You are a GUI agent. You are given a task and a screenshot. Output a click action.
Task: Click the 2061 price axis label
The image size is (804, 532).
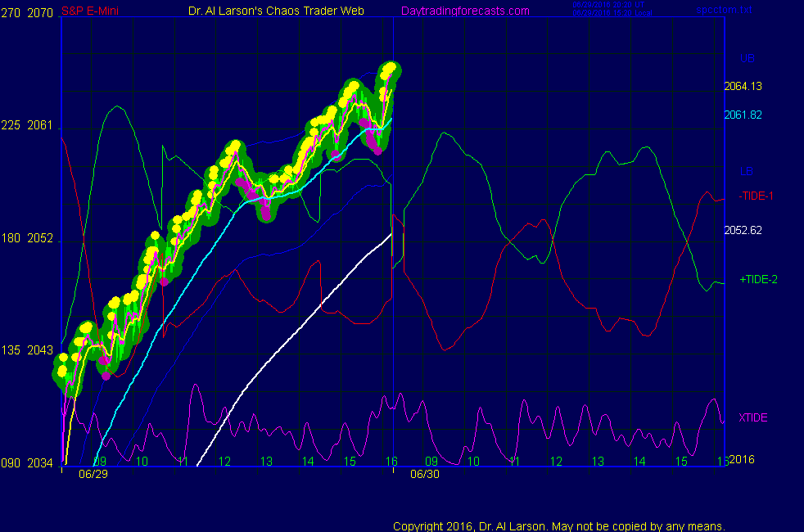(x=40, y=126)
